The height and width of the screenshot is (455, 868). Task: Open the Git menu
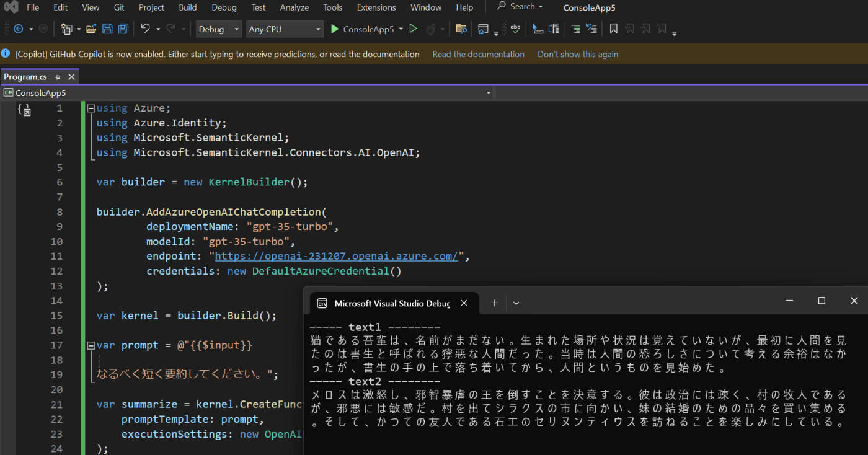pyautogui.click(x=119, y=7)
